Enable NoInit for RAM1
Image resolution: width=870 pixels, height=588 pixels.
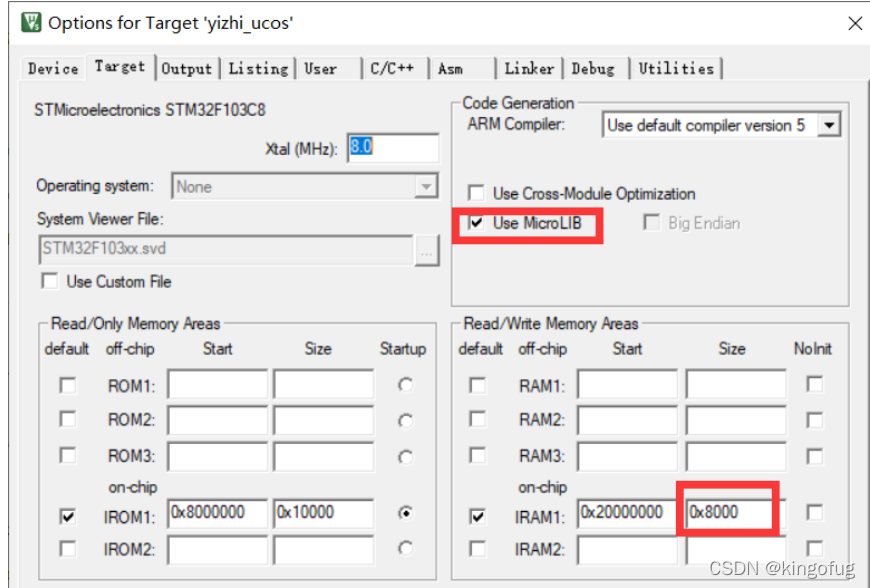coord(815,384)
